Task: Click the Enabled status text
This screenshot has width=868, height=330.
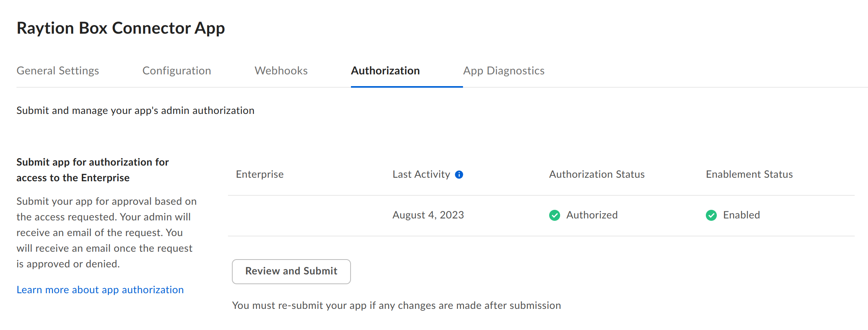Action: click(x=742, y=215)
